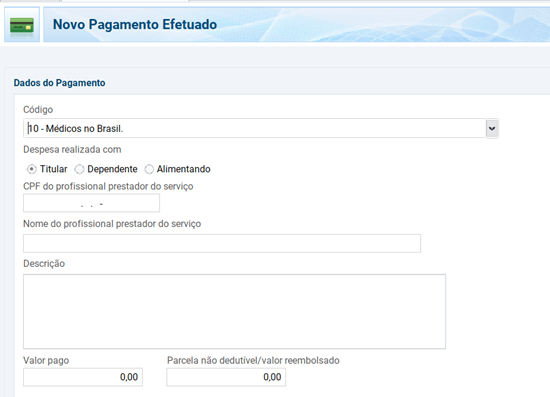Select the Alimentando radio button

tap(149, 169)
